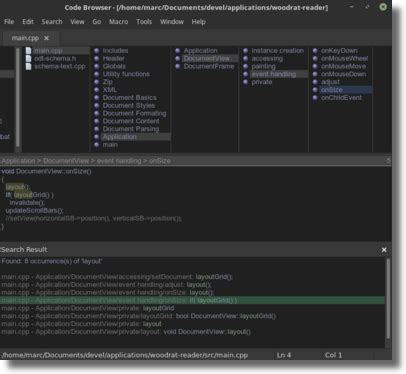This screenshot has height=374, width=406.
Task: Click bullet icon beside main section
Action: tap(97, 145)
